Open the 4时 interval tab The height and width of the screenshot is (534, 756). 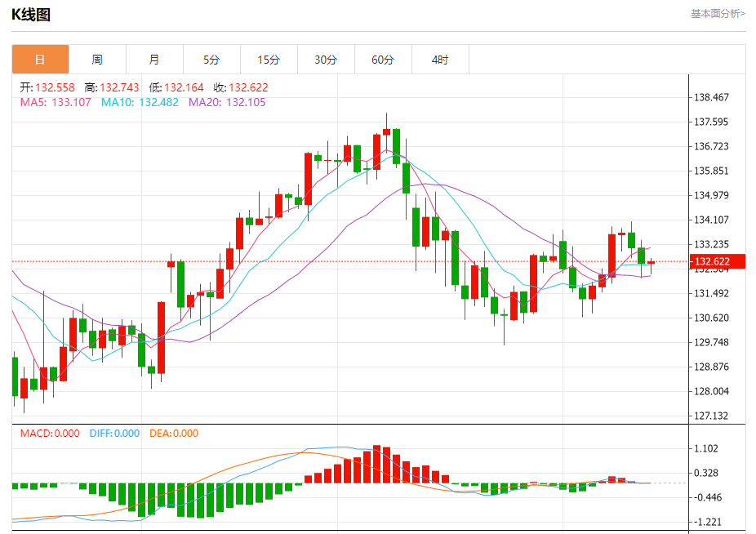(440, 60)
